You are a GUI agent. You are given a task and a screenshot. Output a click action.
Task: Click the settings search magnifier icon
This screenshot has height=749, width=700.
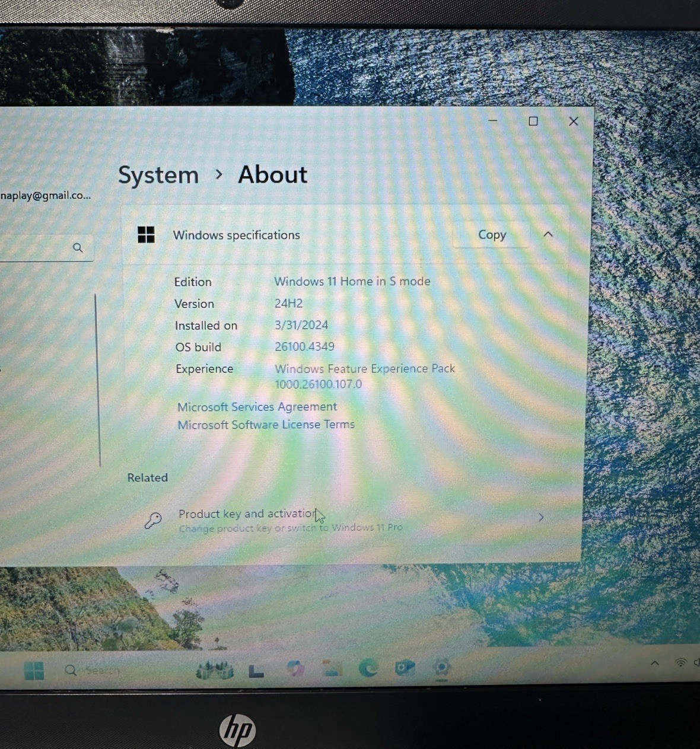click(x=78, y=248)
